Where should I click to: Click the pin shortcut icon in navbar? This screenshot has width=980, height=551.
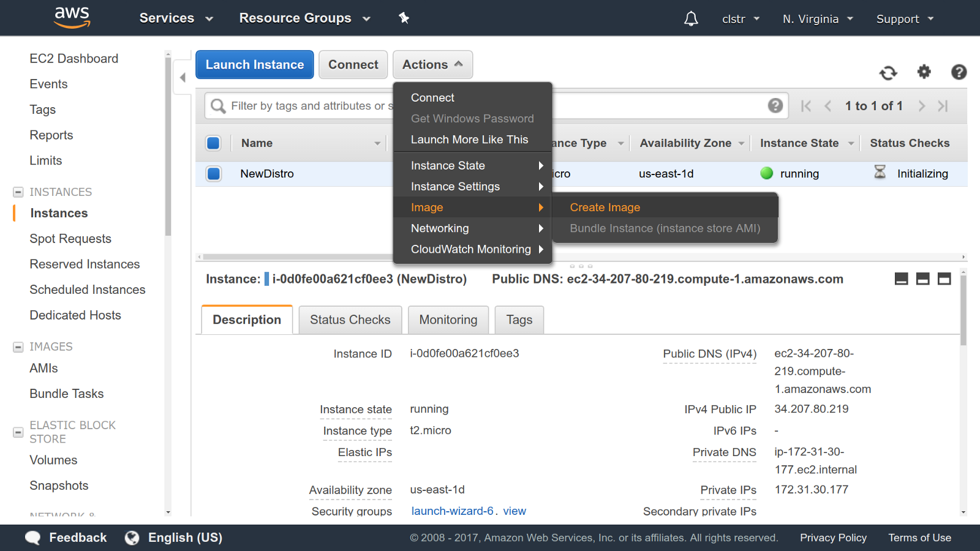[x=404, y=18]
